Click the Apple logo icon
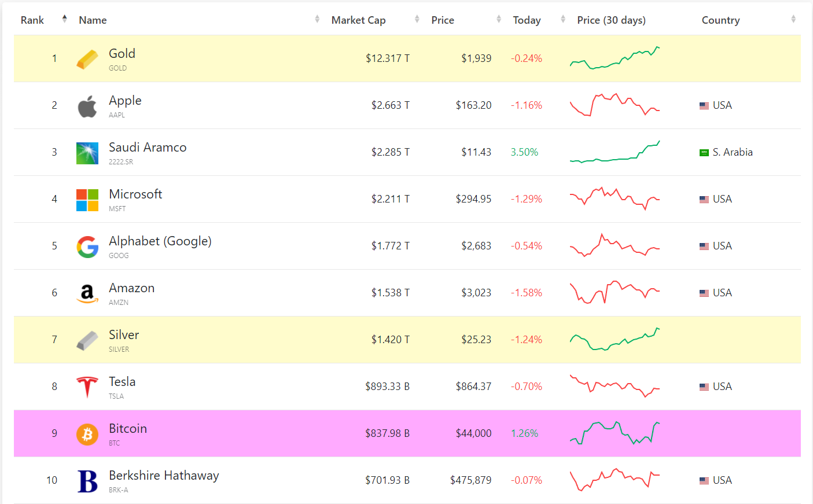The width and height of the screenshot is (813, 504). click(x=87, y=106)
